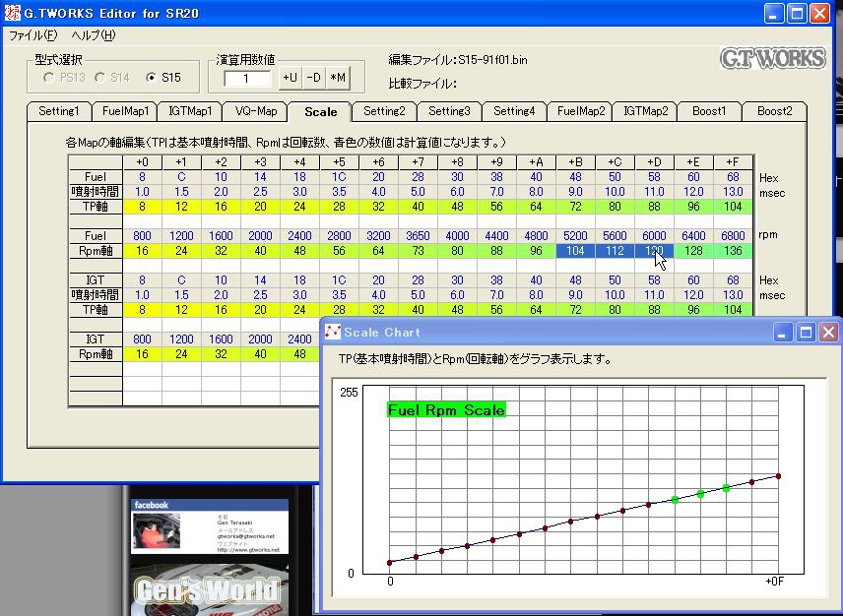
Task: Select Fuel Rpm軸 cell with value 16
Action: tap(142, 251)
